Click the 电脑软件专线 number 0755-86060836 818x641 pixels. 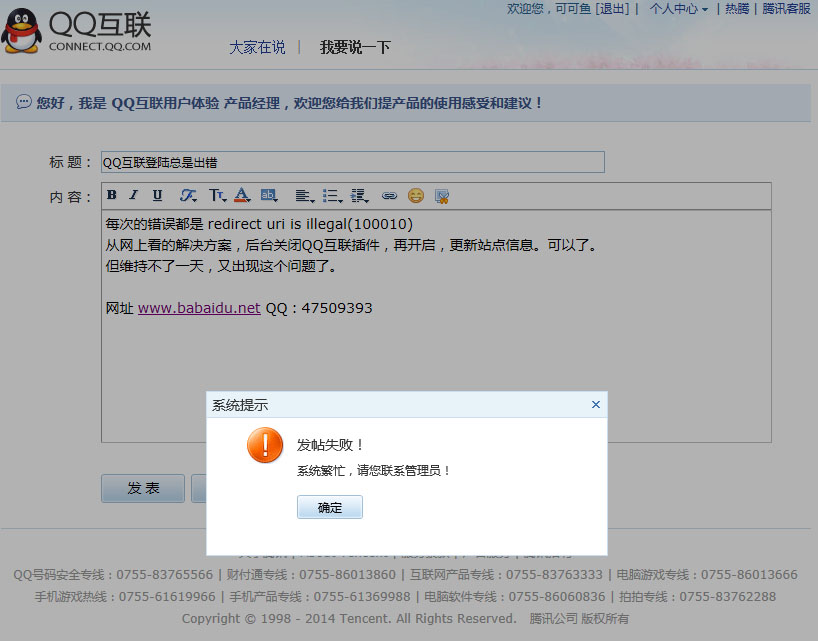(x=557, y=597)
